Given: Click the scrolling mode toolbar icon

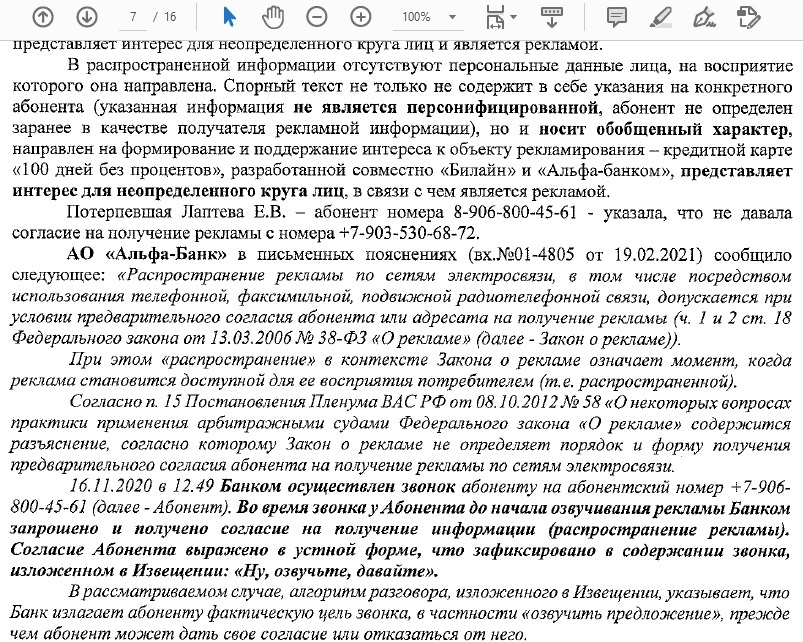Looking at the screenshot, I should [x=550, y=17].
